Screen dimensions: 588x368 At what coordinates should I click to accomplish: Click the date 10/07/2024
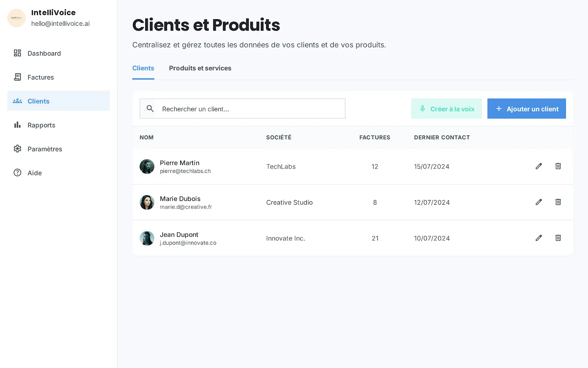(432, 238)
